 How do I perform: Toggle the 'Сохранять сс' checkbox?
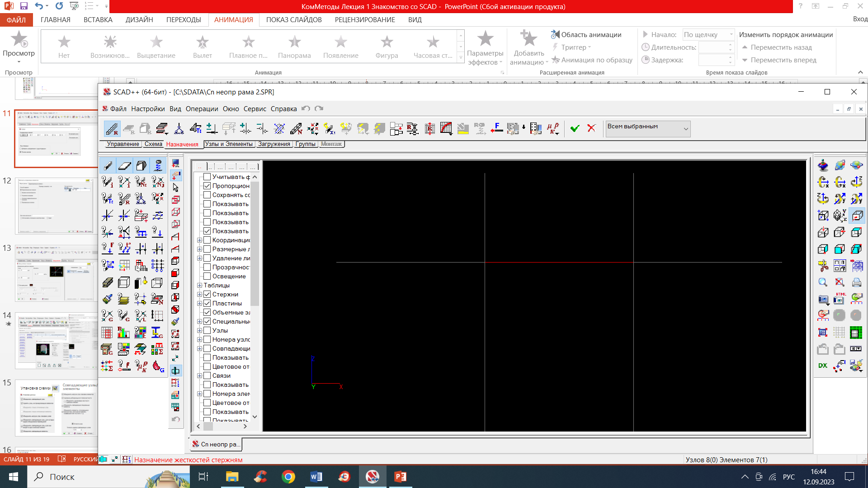click(x=207, y=195)
